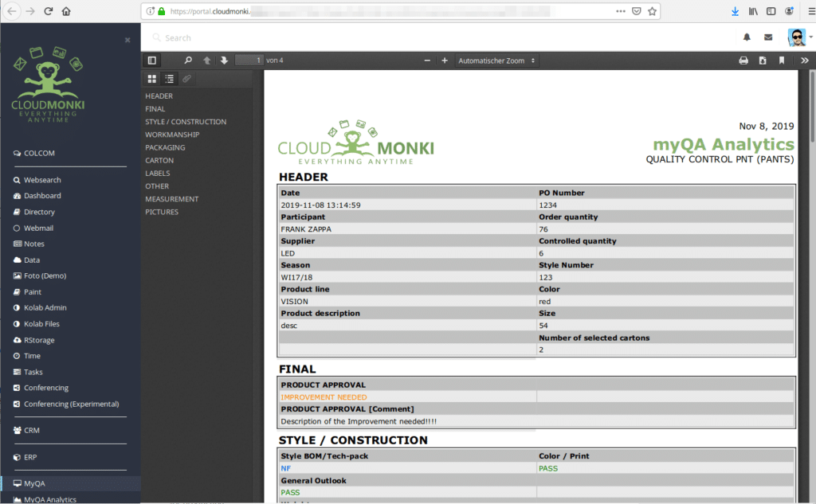This screenshot has height=504, width=816.
Task: Print the PDF report
Action: 743,61
